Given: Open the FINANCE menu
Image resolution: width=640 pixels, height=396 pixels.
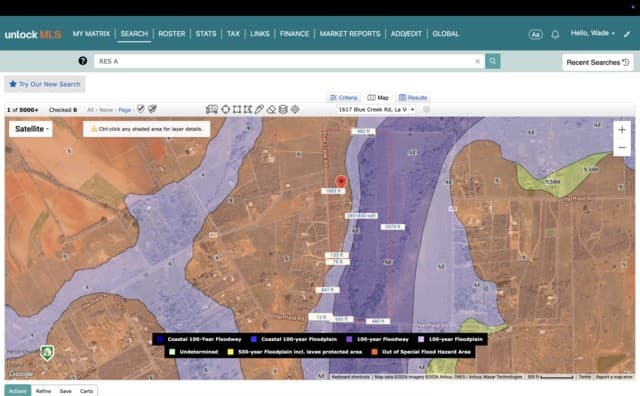Looking at the screenshot, I should click(294, 34).
